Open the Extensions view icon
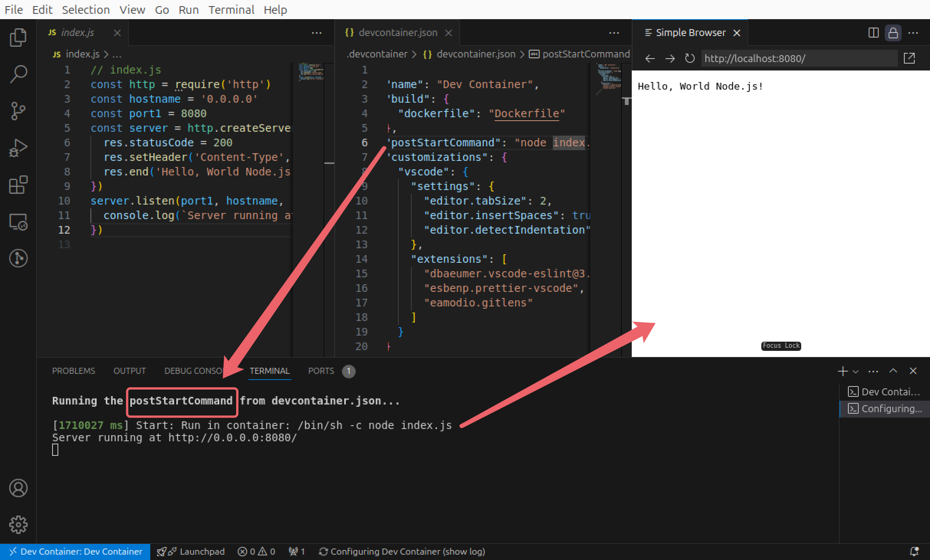The image size is (930, 560). coord(18,185)
